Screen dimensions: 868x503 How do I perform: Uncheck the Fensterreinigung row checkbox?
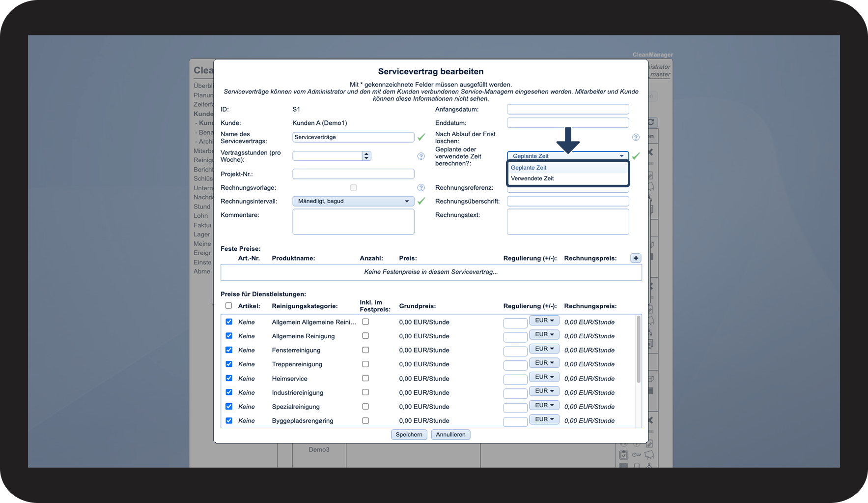coord(229,350)
